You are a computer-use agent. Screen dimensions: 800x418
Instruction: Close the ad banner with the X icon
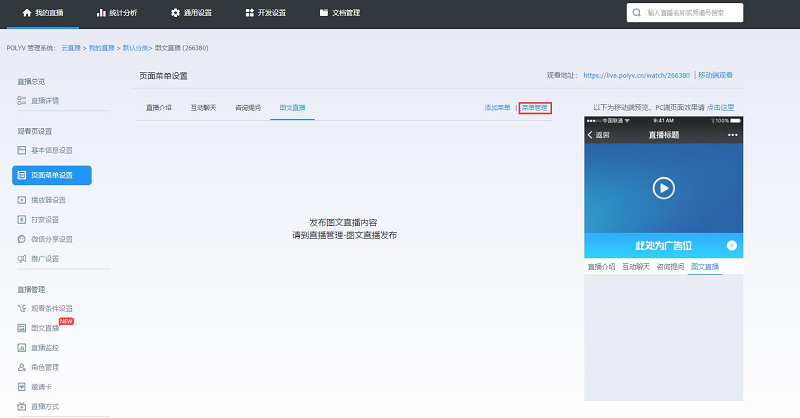[732, 245]
